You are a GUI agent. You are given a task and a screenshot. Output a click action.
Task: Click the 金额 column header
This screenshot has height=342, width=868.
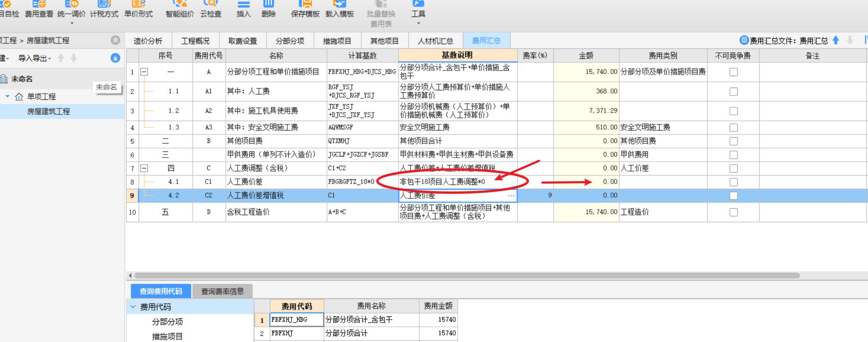(586, 55)
